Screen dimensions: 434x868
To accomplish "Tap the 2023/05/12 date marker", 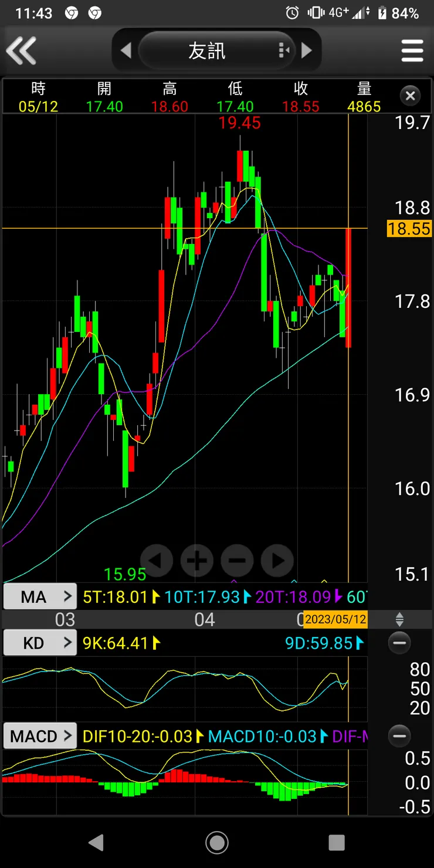I will click(335, 619).
